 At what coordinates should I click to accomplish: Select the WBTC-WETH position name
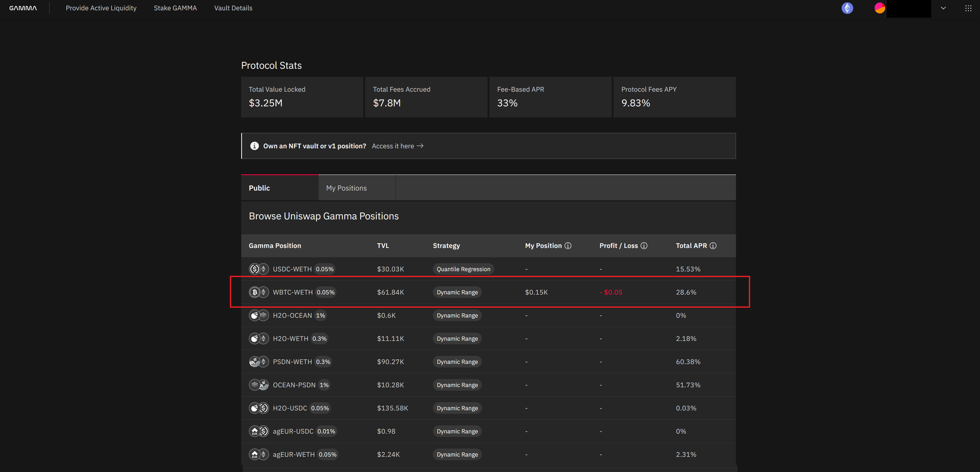pyautogui.click(x=293, y=292)
